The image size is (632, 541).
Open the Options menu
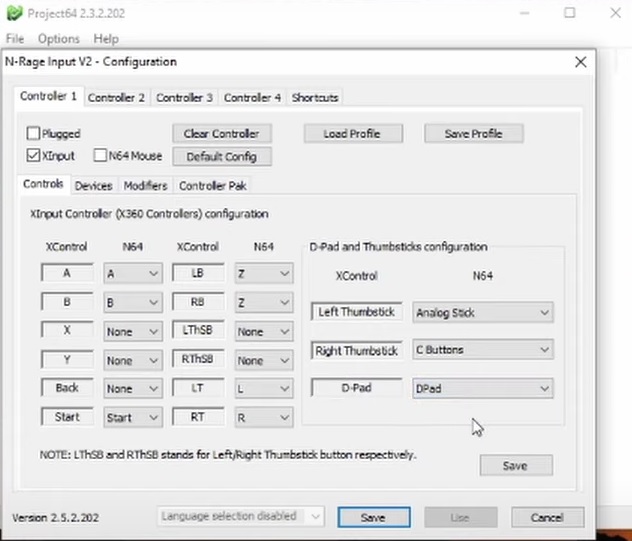[x=58, y=39]
